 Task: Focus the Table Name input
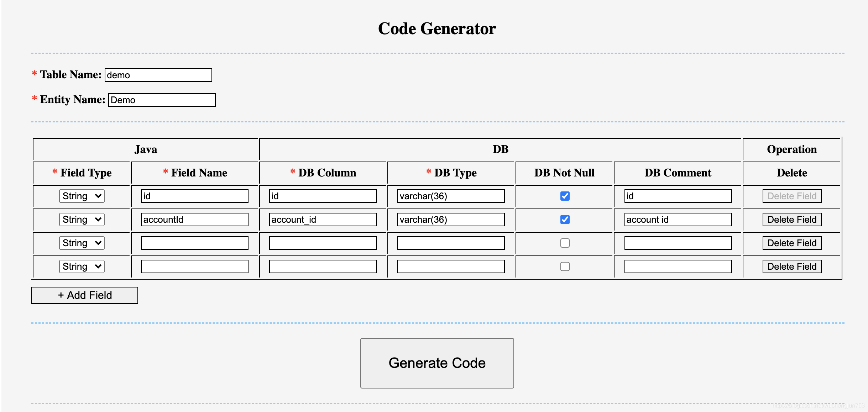(158, 75)
